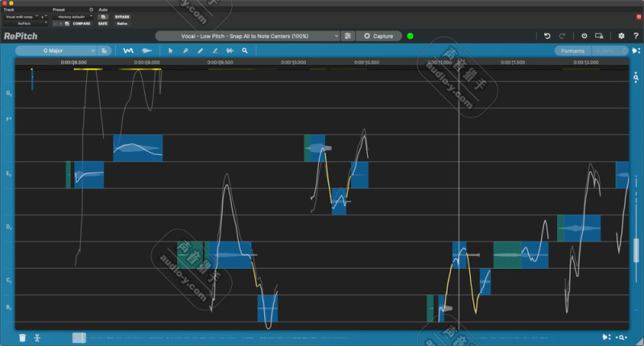Click the Capture button

point(378,36)
